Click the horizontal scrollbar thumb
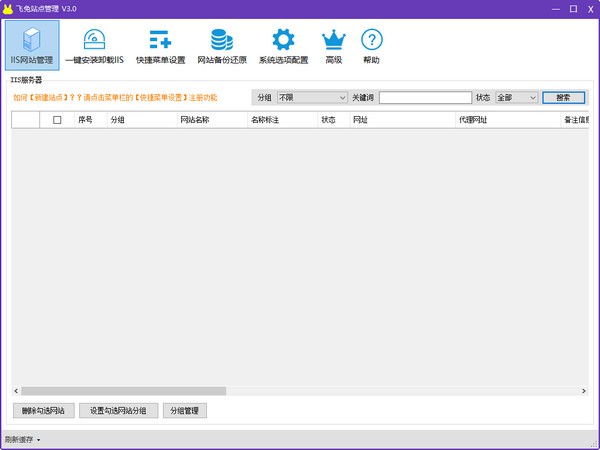This screenshot has height=450, width=600. point(124,391)
